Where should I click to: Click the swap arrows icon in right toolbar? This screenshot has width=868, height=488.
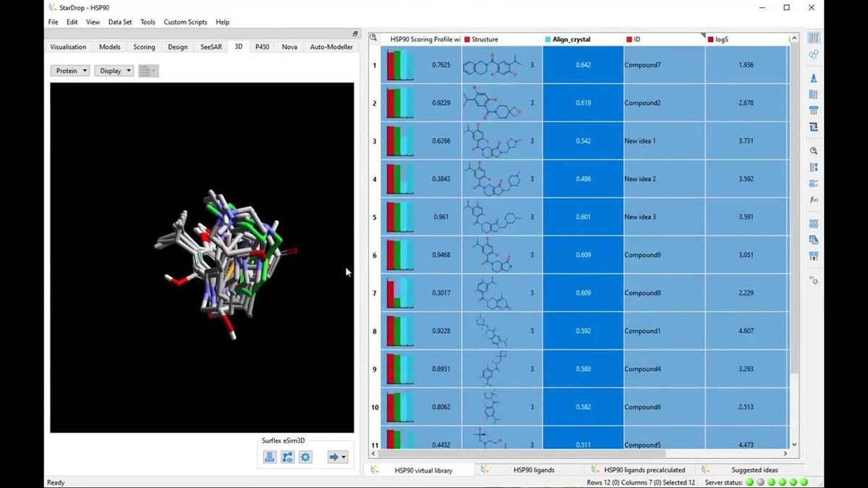pyautogui.click(x=814, y=127)
